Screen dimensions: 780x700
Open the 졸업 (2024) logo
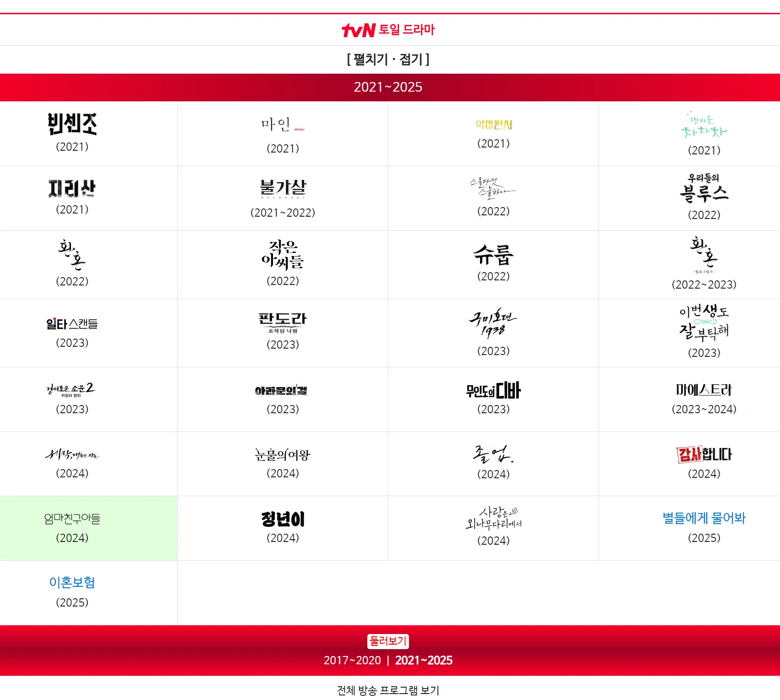pos(493,454)
